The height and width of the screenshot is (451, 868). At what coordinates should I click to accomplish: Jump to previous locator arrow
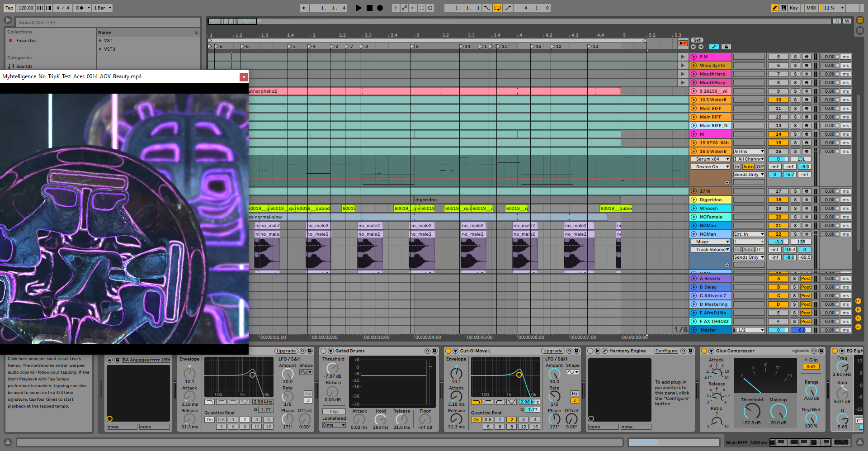693,47
